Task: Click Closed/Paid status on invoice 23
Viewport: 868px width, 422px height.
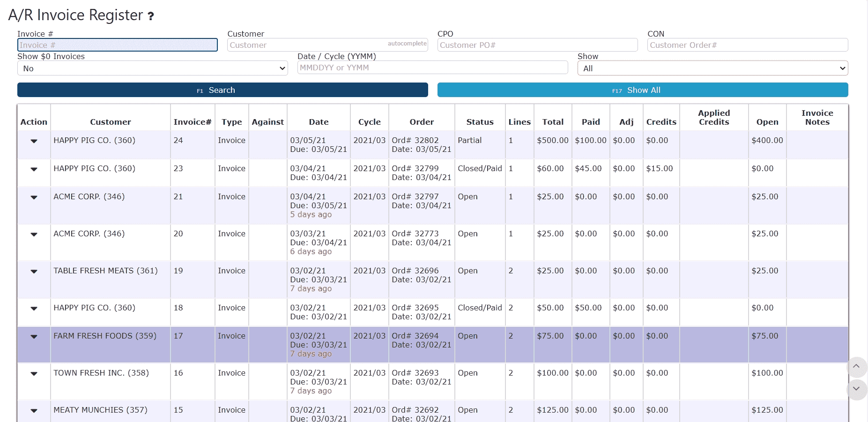Action: pyautogui.click(x=480, y=168)
